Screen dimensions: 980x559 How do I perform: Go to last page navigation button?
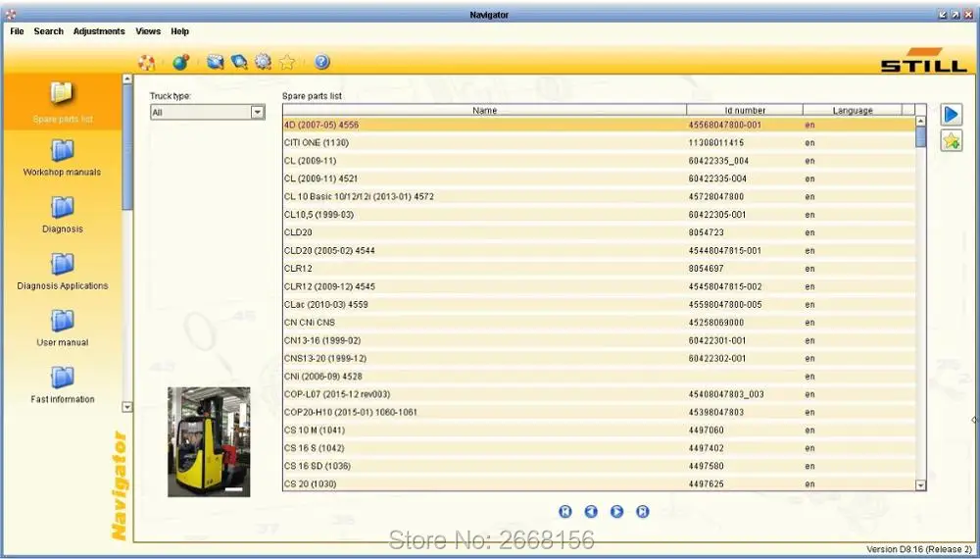point(643,512)
